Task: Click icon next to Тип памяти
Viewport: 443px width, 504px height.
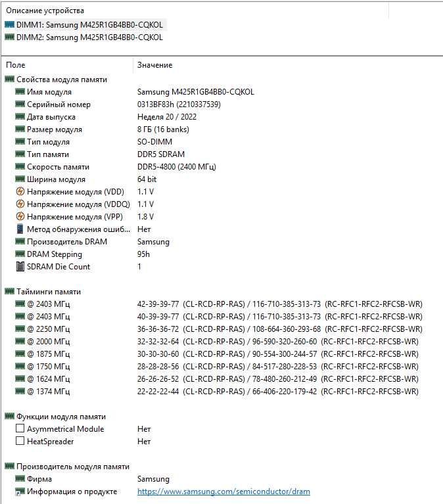Action: click(x=20, y=154)
